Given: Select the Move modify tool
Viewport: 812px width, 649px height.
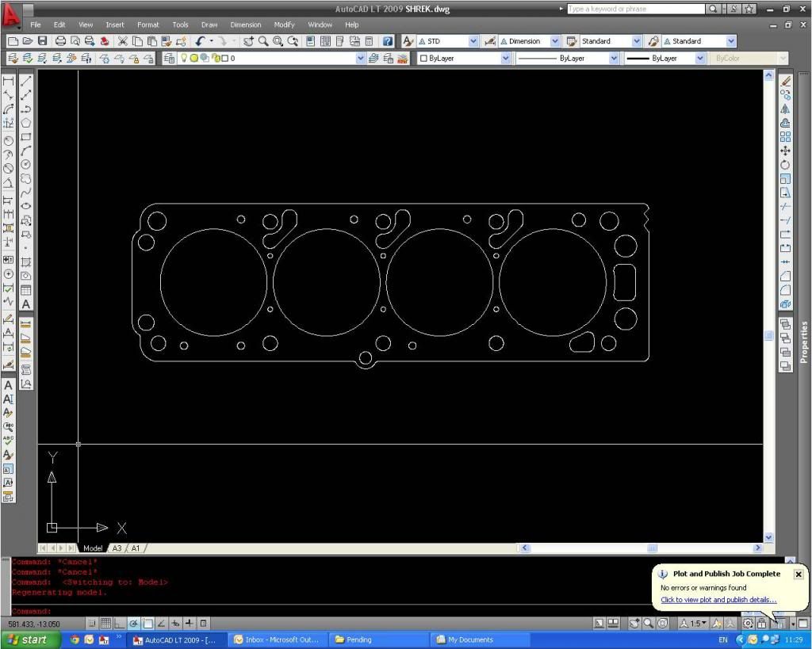Looking at the screenshot, I should click(786, 151).
